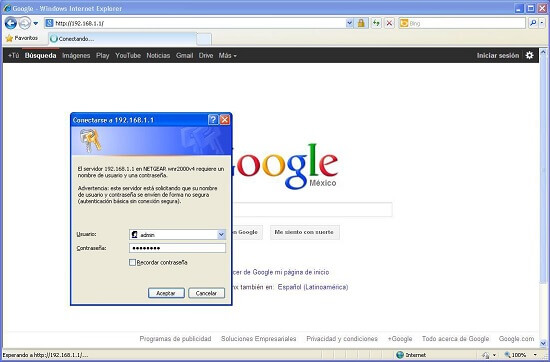The width and height of the screenshot is (550, 362).
Task: Click the browser Back arrow button
Action: pyautogui.click(x=11, y=23)
